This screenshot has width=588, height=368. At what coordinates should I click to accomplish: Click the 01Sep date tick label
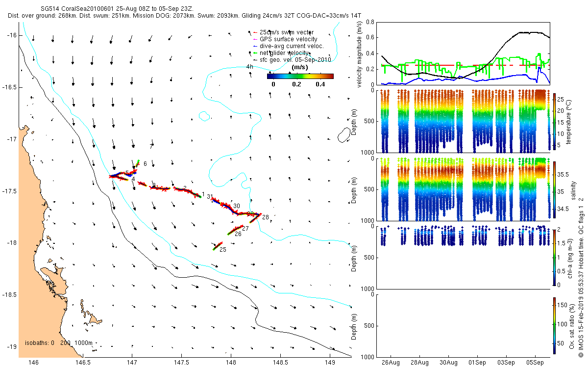click(477, 363)
